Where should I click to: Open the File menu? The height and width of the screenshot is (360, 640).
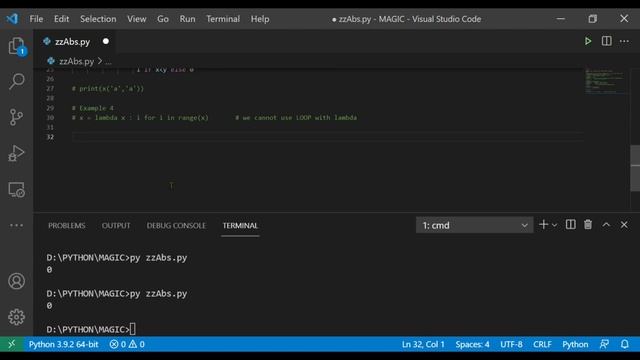point(36,19)
